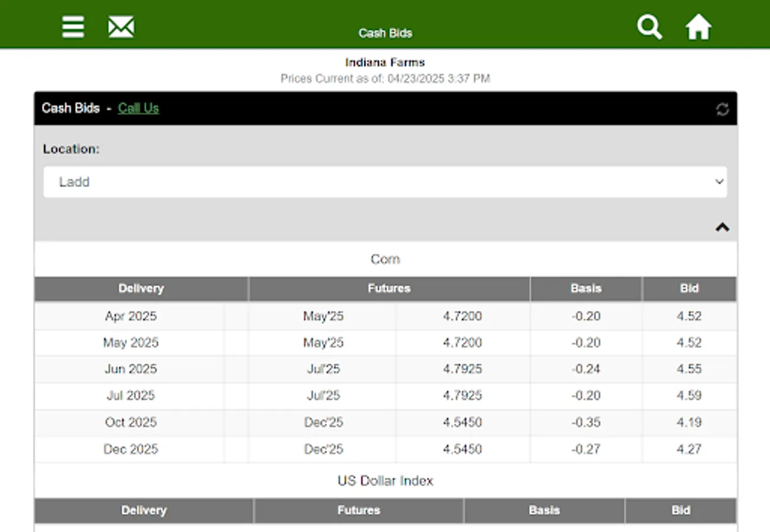770x532 pixels.
Task: Select the Dec 2025 corn bid value
Action: 690,449
